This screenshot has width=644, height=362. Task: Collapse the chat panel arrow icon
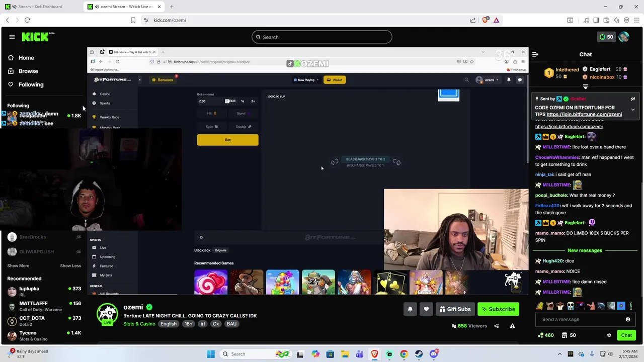pyautogui.click(x=535, y=54)
